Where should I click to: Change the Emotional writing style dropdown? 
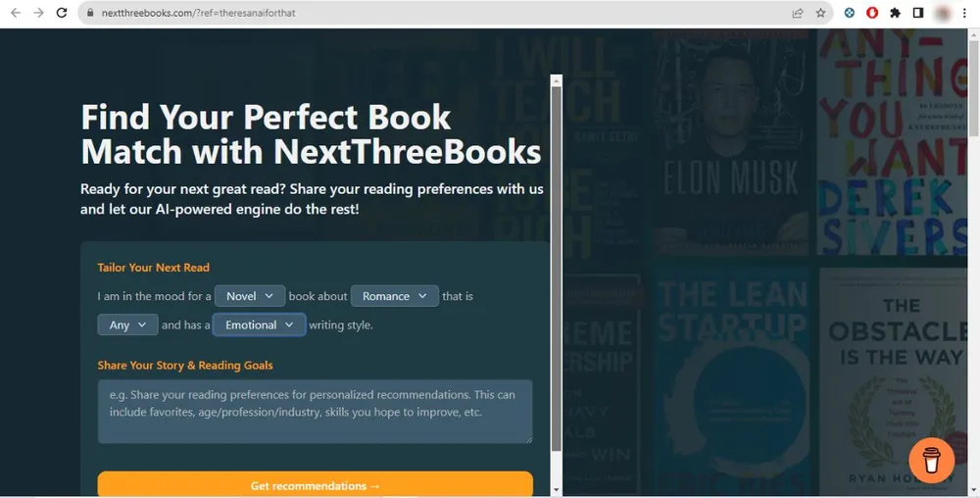tap(259, 324)
